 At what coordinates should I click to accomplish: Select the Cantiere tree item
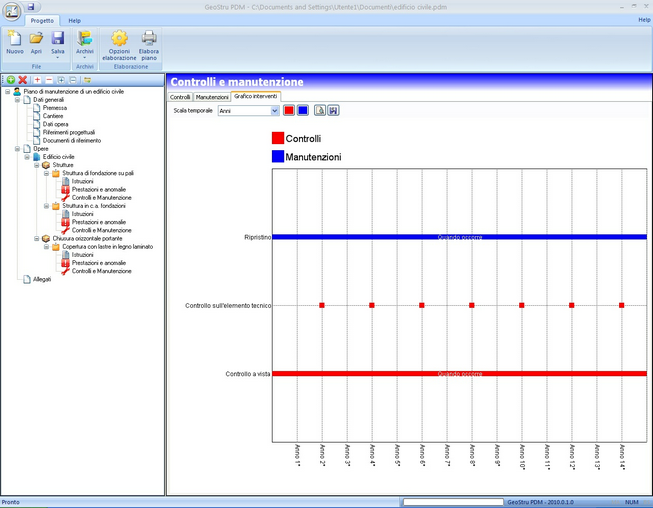point(53,116)
